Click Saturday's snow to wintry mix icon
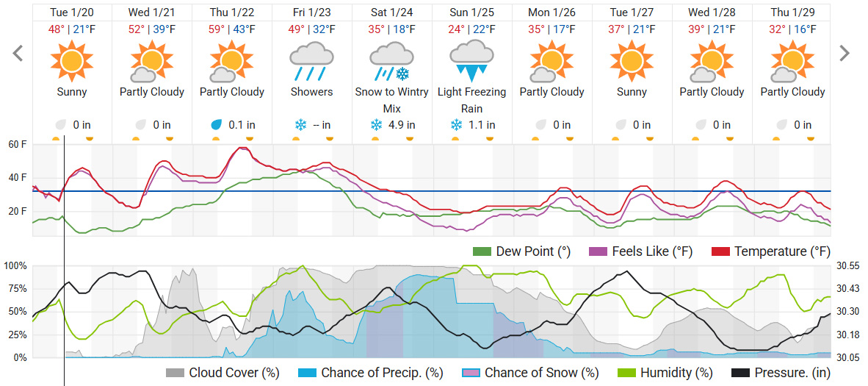868x386 pixels. click(391, 61)
